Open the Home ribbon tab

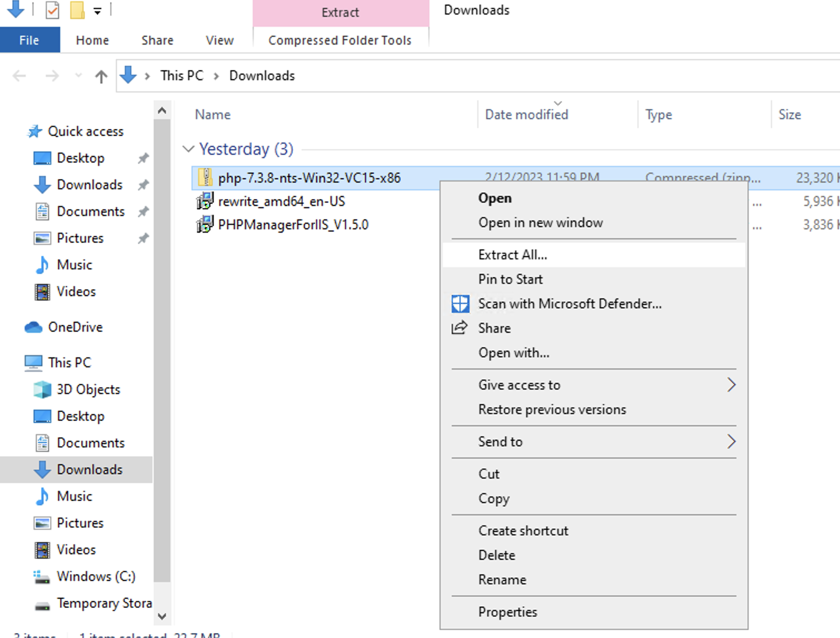pyautogui.click(x=92, y=40)
